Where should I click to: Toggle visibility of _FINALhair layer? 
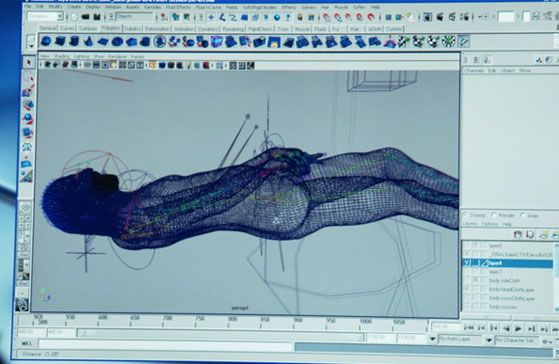pos(467,254)
